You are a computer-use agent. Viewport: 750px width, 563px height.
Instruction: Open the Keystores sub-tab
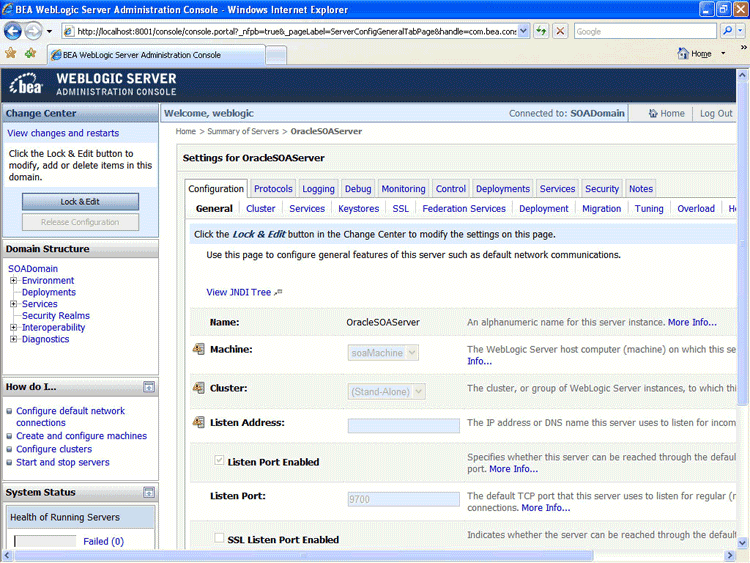tap(358, 209)
